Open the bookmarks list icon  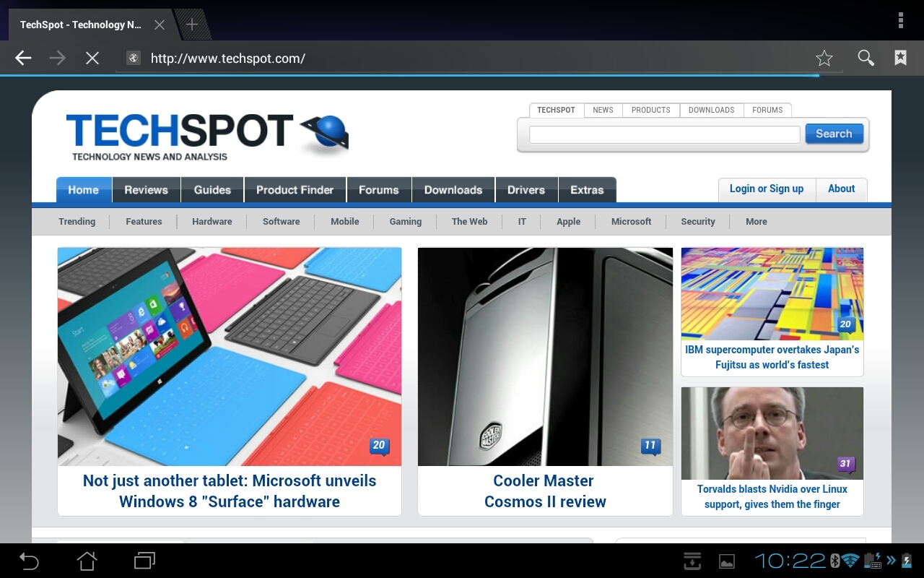900,59
